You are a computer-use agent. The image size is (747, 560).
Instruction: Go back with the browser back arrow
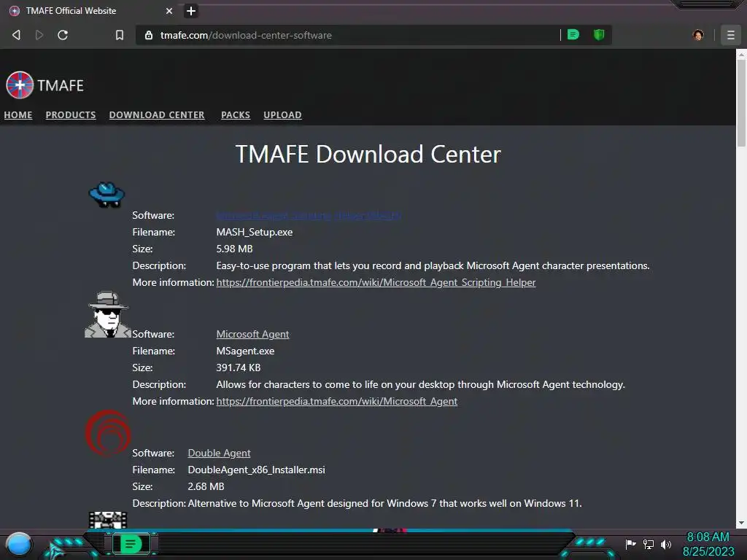[16, 35]
